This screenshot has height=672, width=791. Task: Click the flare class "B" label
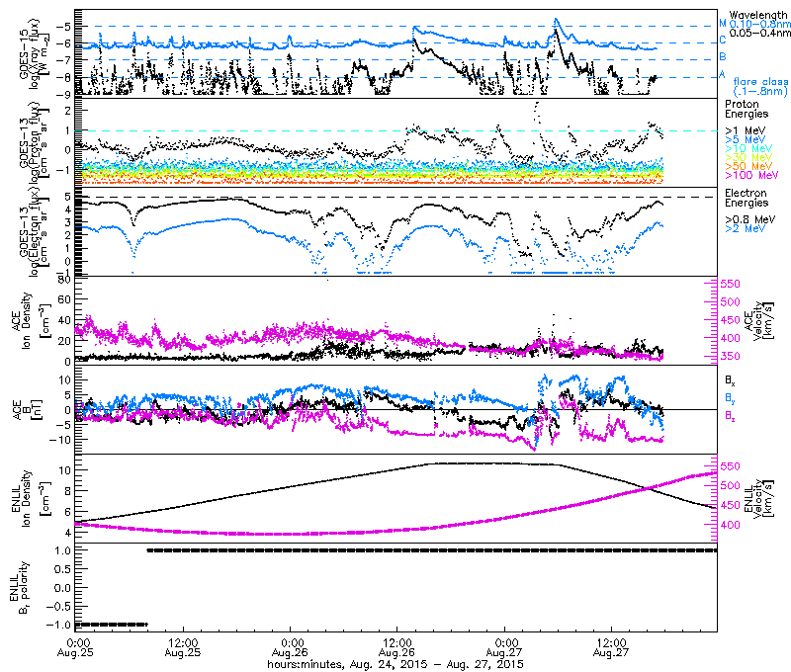pos(723,57)
